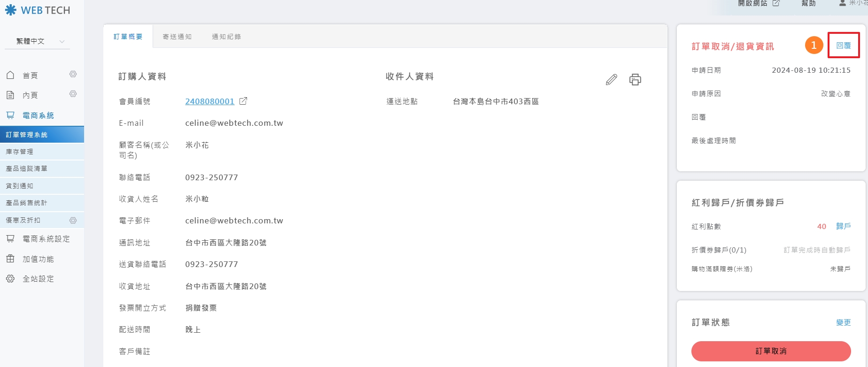
Task: Click the red 訂單取消 button
Action: 771,351
